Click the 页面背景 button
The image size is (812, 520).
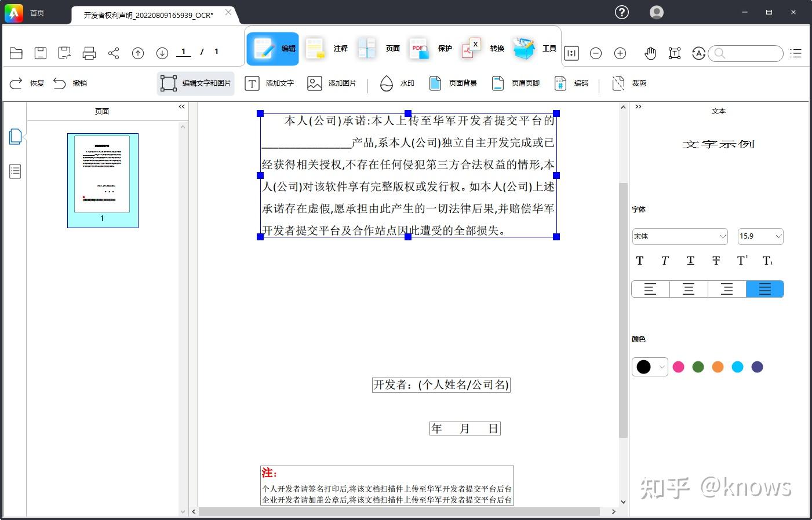point(453,83)
